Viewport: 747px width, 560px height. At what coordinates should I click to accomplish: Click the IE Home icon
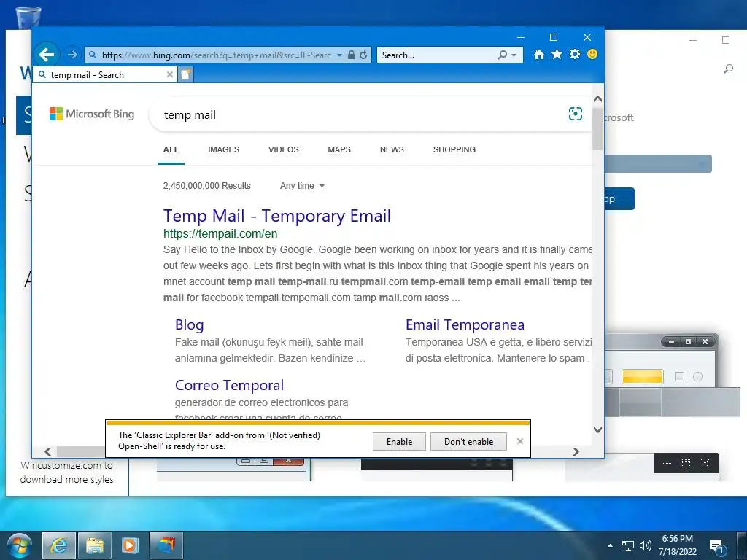pyautogui.click(x=539, y=54)
